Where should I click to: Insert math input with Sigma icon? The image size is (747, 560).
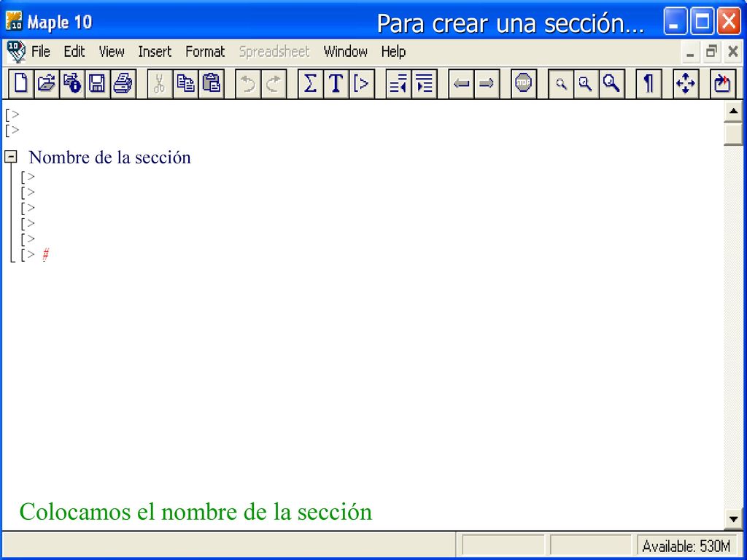click(x=310, y=84)
